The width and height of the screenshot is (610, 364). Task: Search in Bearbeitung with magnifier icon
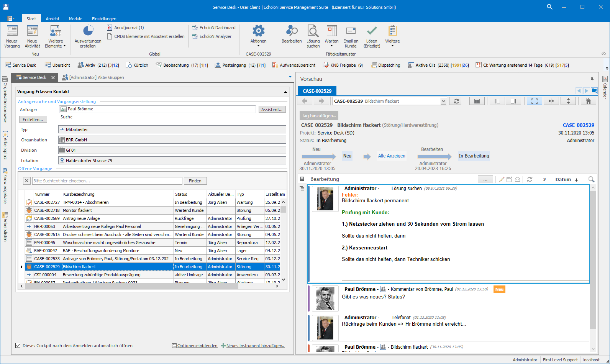pos(591,179)
